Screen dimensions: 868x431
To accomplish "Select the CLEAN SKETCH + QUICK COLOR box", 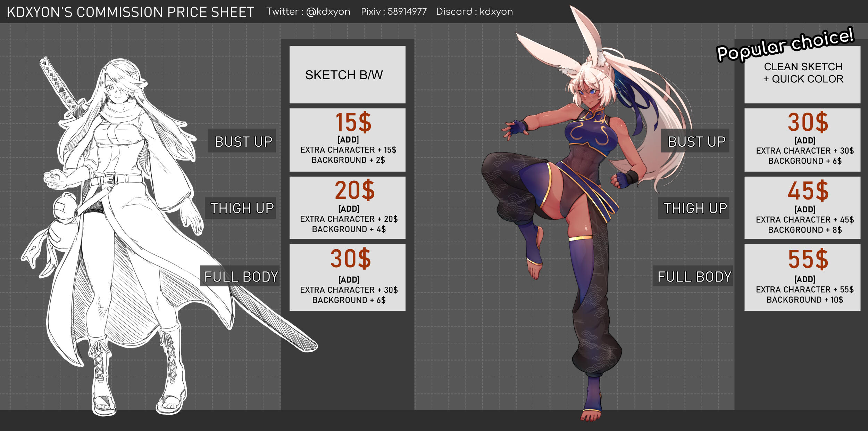I will [x=802, y=74].
